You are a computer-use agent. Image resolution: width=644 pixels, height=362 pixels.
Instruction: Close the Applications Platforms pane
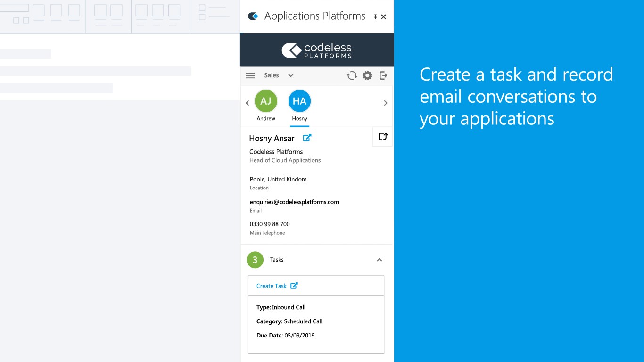[384, 16]
